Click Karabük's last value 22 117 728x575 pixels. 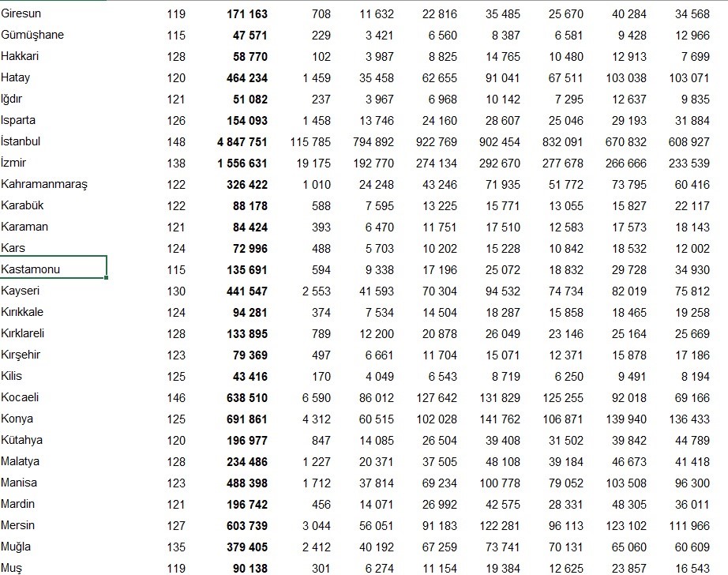click(x=691, y=206)
